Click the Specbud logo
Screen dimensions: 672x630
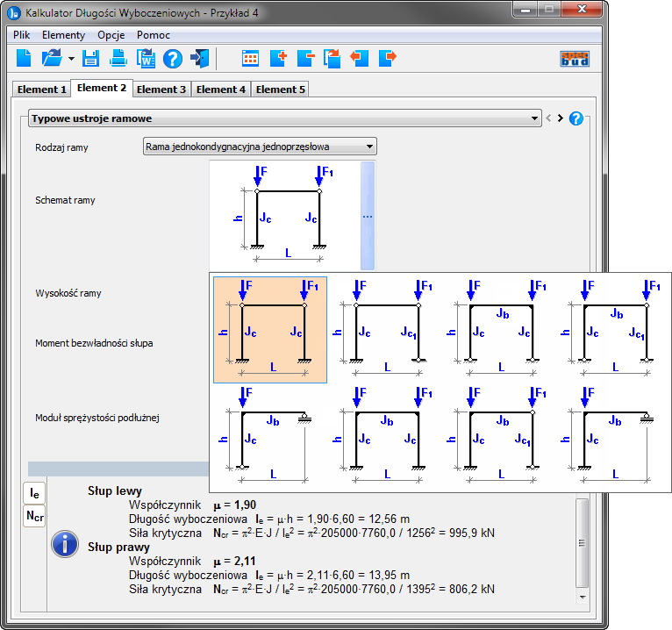575,59
